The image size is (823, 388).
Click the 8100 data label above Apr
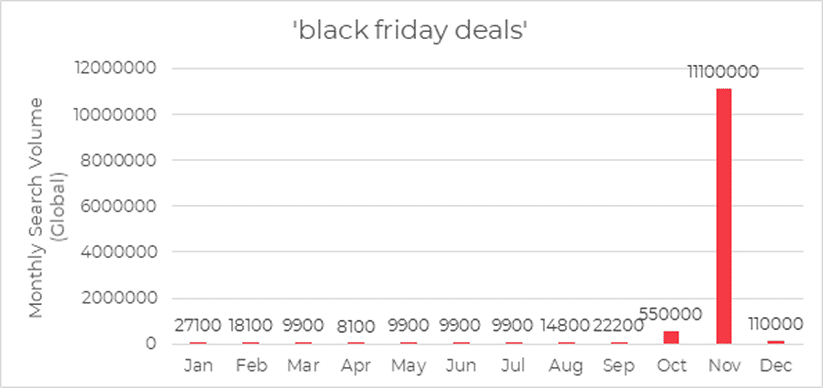356,327
